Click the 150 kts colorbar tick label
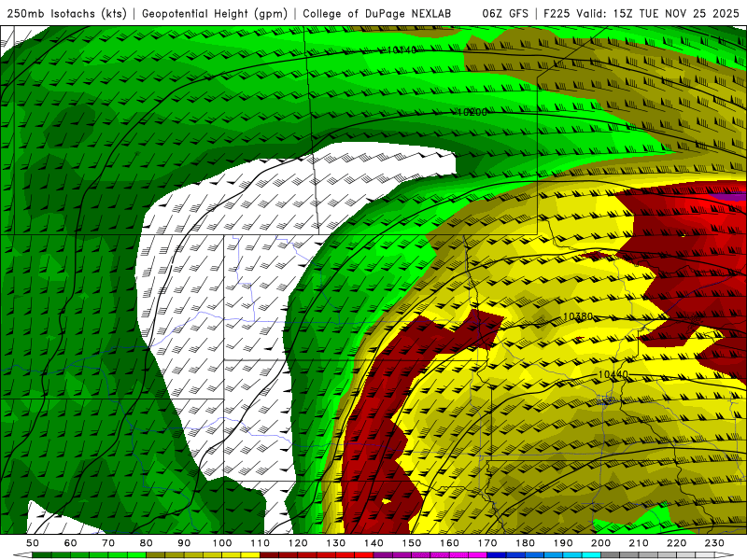The image size is (747, 560). pyautogui.click(x=412, y=543)
